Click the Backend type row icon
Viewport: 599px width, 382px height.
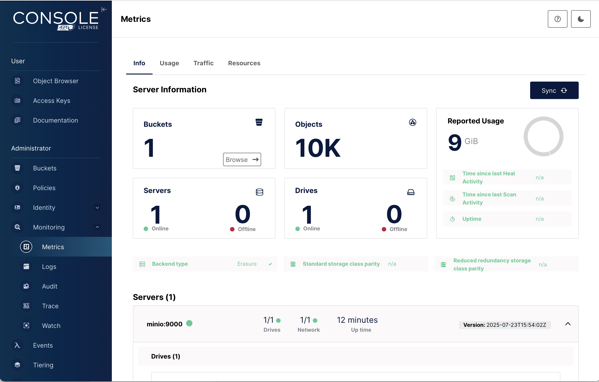click(x=142, y=264)
